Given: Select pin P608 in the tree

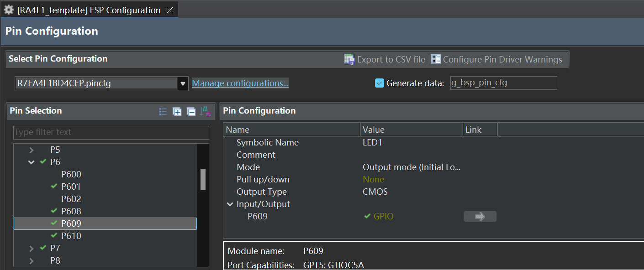Looking at the screenshot, I should 71,212.
